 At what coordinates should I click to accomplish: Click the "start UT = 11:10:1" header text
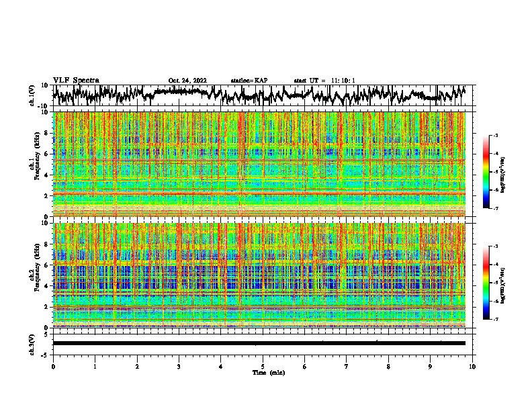point(324,81)
